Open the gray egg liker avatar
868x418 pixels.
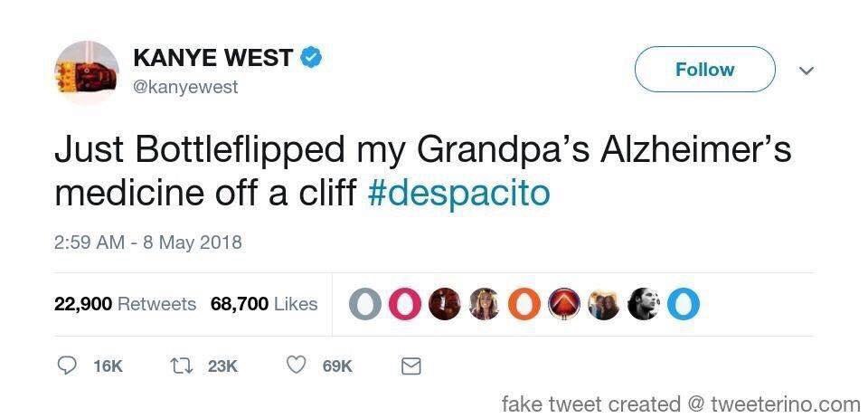366,305
